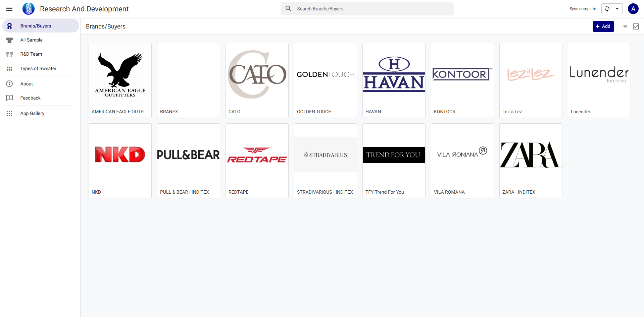Click the AMERICAN EAGLE OUTFI... label
Screen dimensions: 644x317
click(119, 112)
